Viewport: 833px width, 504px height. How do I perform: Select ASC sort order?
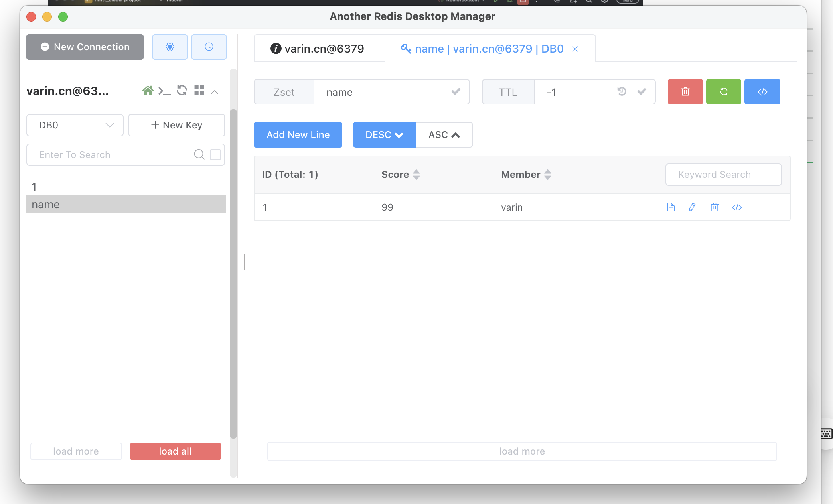click(444, 135)
